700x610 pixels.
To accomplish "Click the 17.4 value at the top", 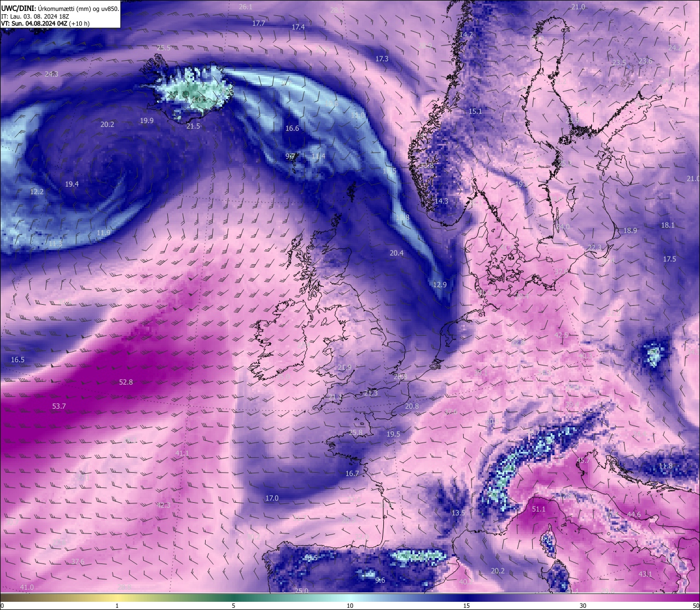I will coord(298,27).
